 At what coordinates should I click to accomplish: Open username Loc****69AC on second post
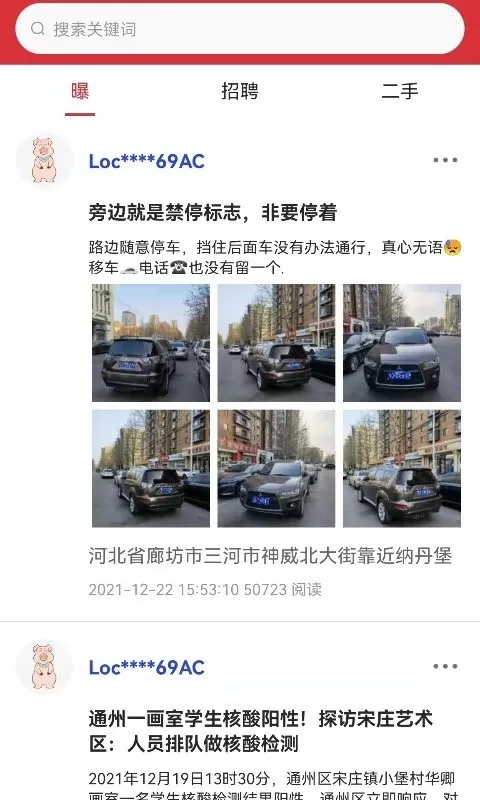(146, 667)
